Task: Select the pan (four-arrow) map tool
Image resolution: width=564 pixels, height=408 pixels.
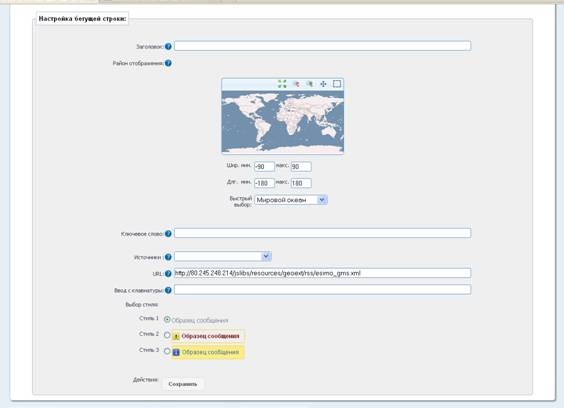Action: tap(323, 84)
